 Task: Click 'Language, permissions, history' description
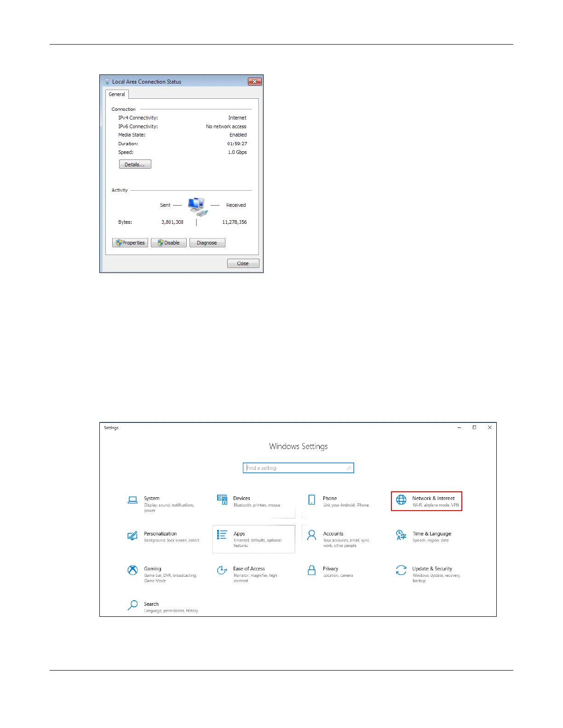tap(171, 611)
